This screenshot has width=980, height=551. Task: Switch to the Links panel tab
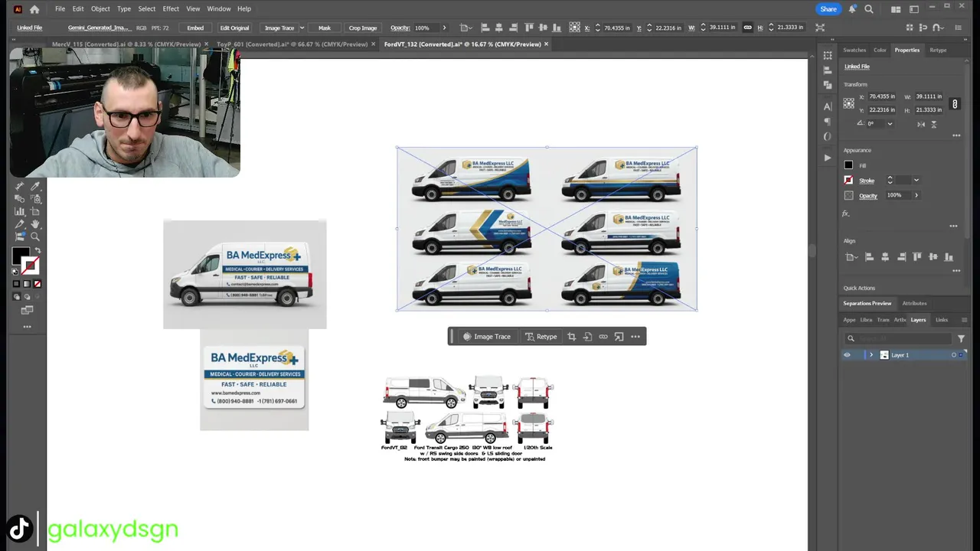click(942, 320)
